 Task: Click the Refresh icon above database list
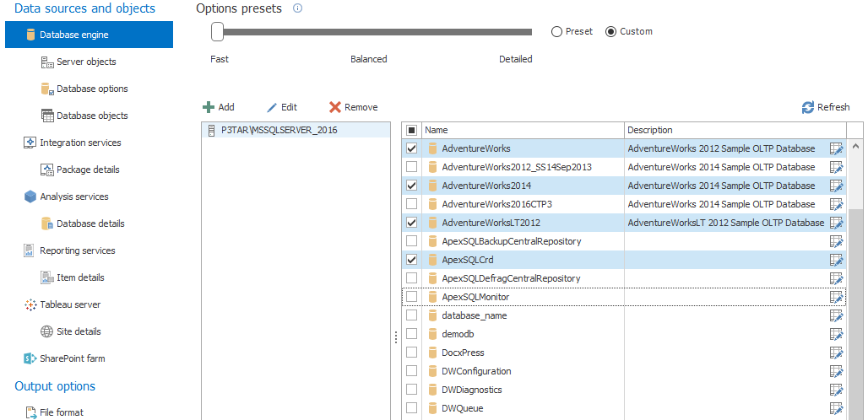pos(808,107)
